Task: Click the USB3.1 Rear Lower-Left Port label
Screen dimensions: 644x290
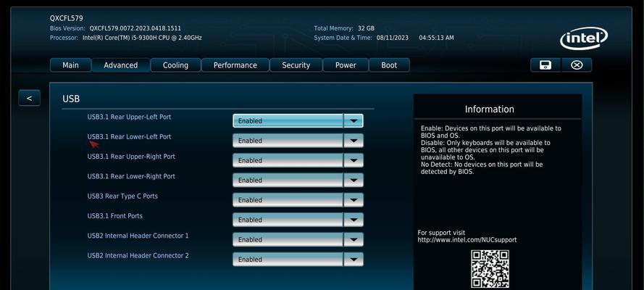Action: (x=129, y=137)
